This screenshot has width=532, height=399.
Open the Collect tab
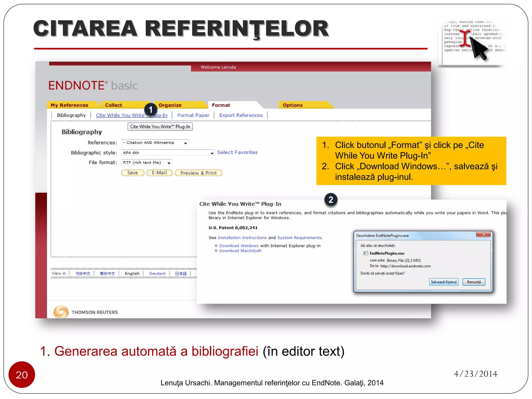(x=113, y=105)
